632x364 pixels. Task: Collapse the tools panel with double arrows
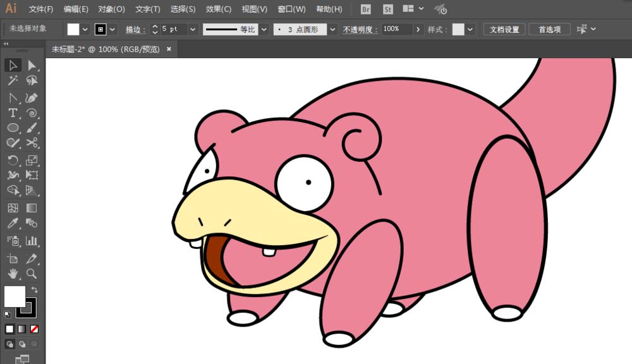[x=6, y=44]
